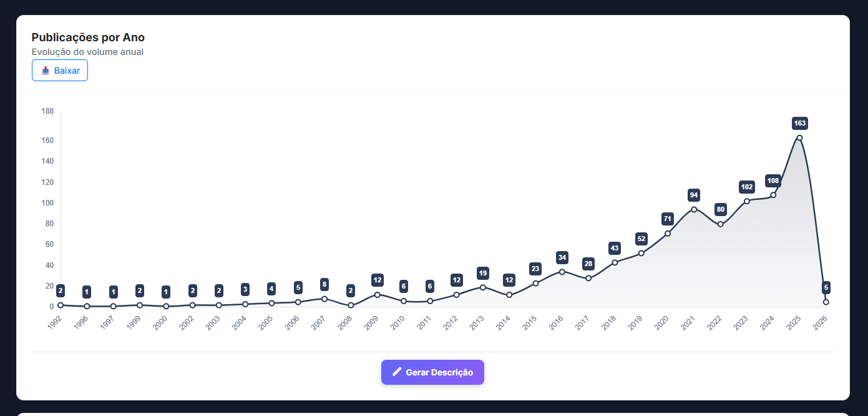Screen dimensions: 868x416
Task: Select the 2024 data point marker
Action: click(773, 195)
